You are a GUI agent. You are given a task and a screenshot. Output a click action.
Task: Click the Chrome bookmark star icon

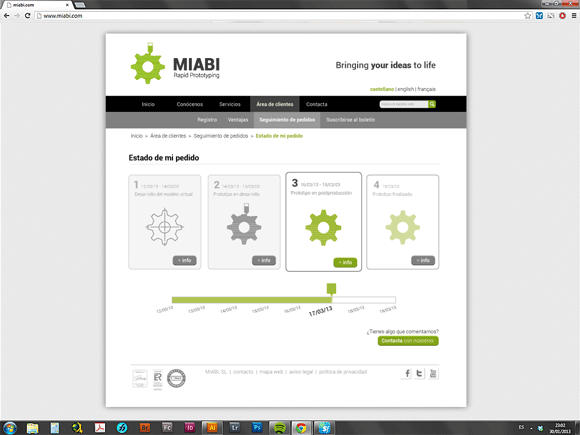(x=527, y=16)
